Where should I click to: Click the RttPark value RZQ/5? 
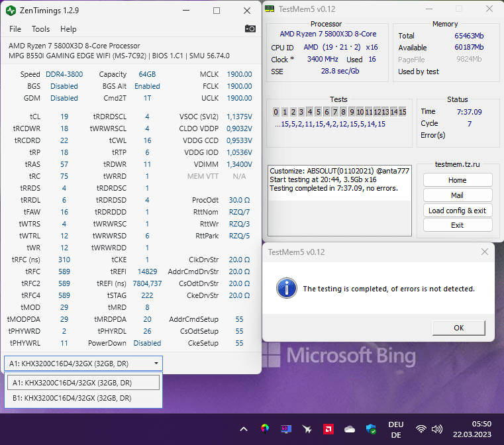coord(239,236)
